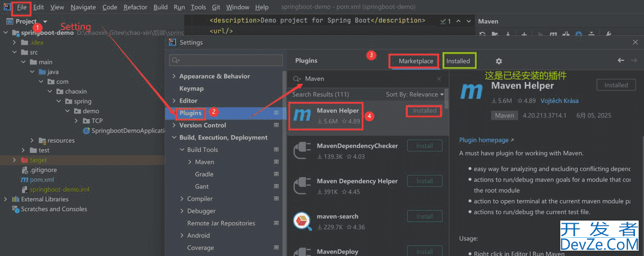Install the Maven Dependency Helper plugin

[425, 181]
